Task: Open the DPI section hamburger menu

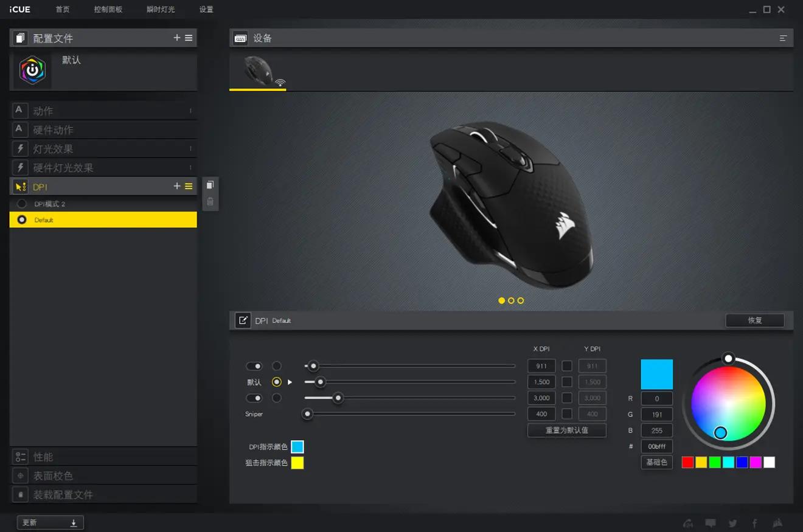Action: coord(189,186)
